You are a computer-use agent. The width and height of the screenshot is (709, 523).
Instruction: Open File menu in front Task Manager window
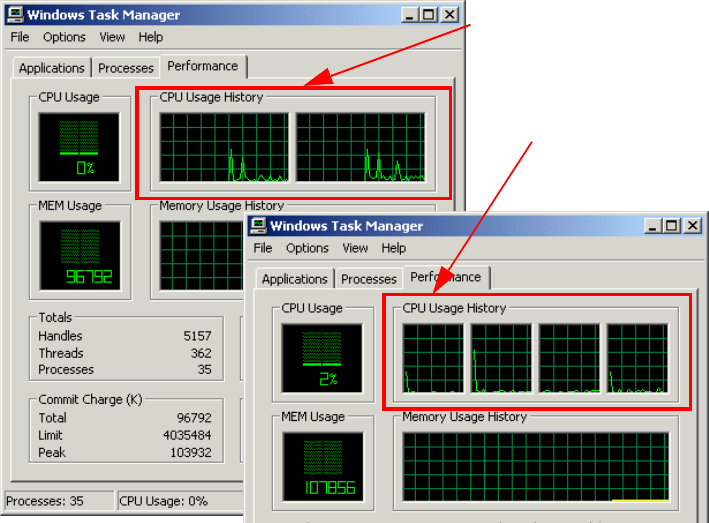tap(263, 248)
